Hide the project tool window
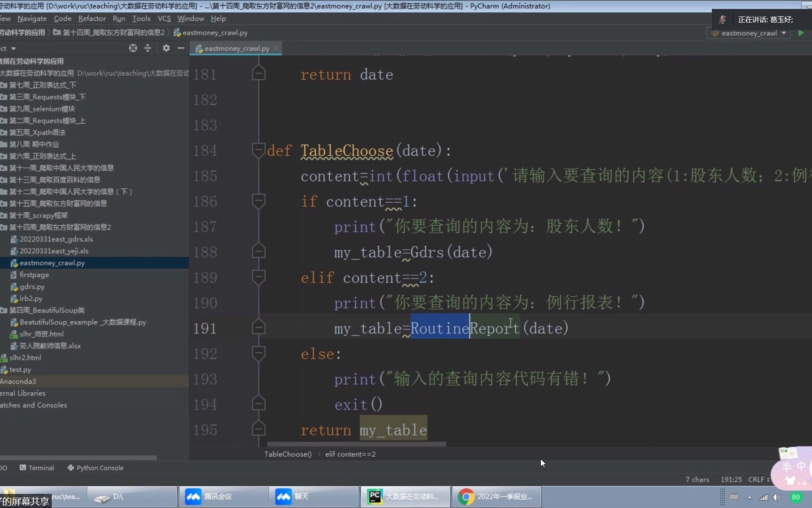The height and width of the screenshot is (508, 812). click(x=180, y=48)
